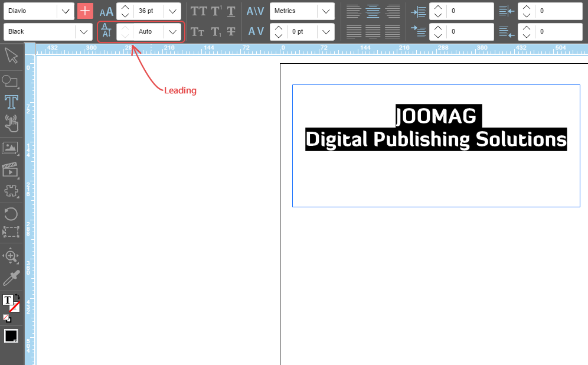Select the Text tool
This screenshot has width=588, height=365.
[11, 102]
